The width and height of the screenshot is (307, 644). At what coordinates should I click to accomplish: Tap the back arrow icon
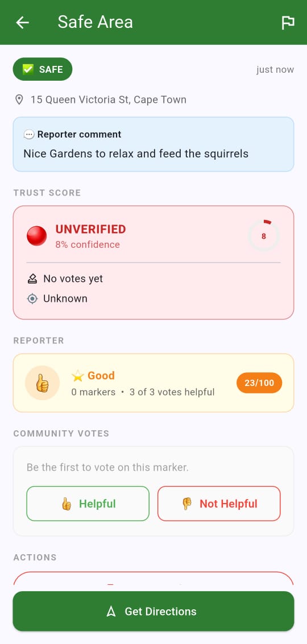click(23, 22)
